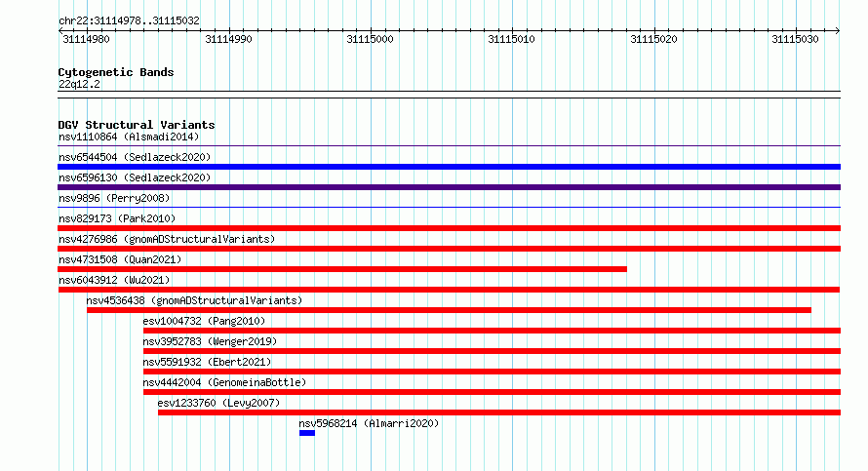This screenshot has width=868, height=471.
Task: Select the esv1233760 (Levy2007) label
Action: [x=218, y=403]
